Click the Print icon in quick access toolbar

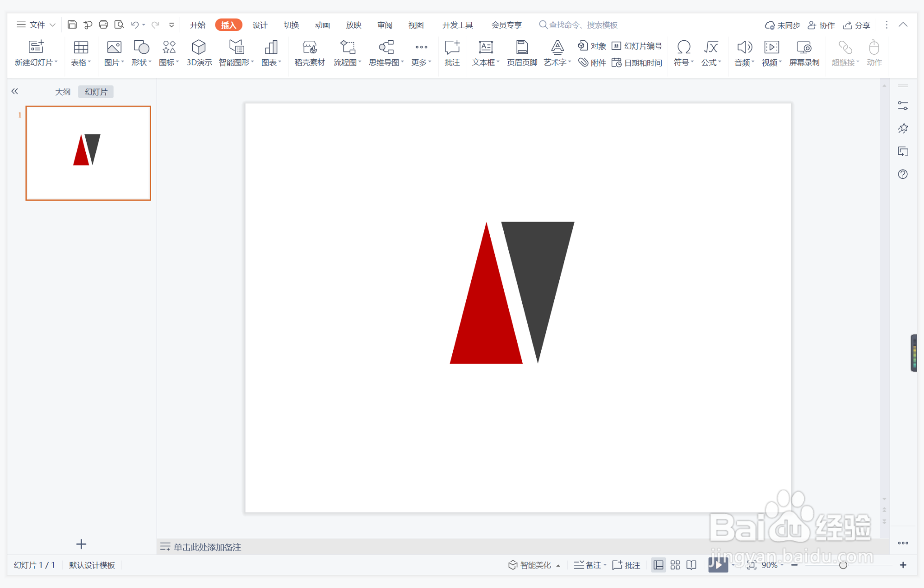tap(103, 25)
